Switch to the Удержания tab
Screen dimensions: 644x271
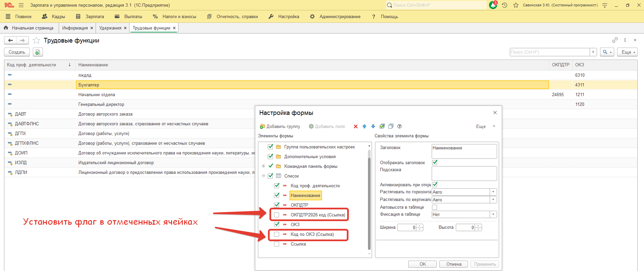pyautogui.click(x=110, y=28)
